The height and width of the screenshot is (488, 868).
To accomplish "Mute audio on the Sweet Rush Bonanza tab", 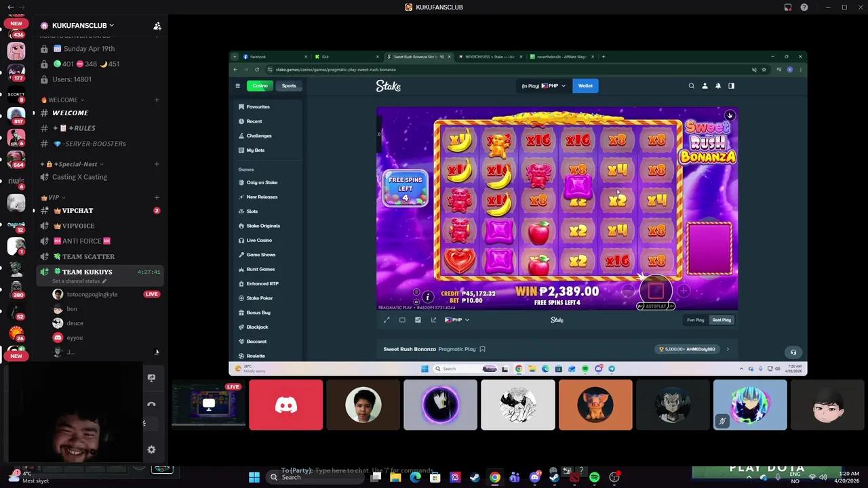I will click(441, 57).
